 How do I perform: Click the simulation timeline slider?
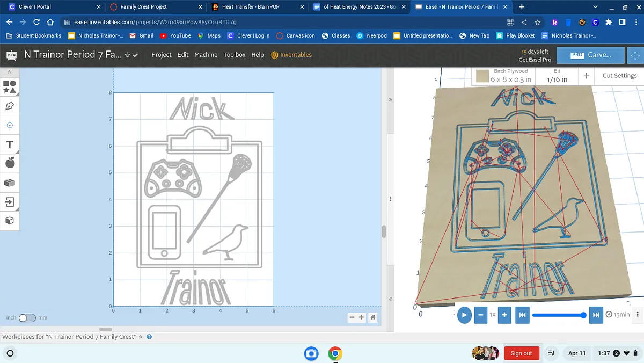(x=558, y=315)
